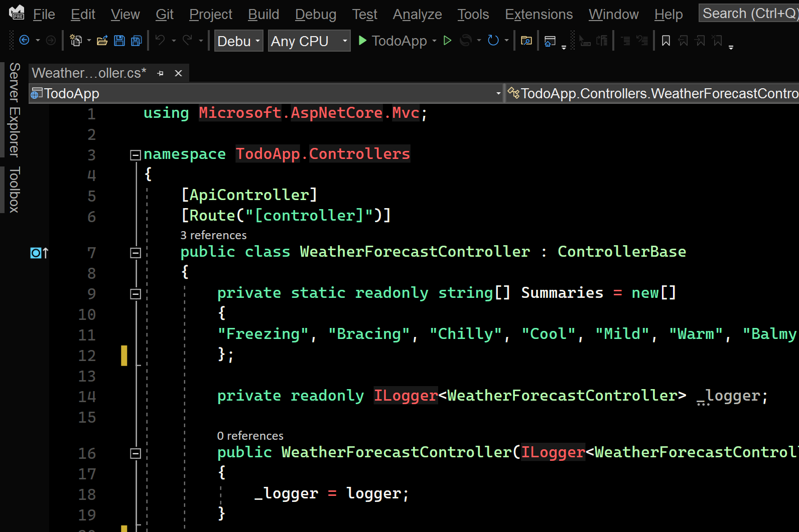Screen dimensions: 799x532
Task: Open the Any CPU platform dropdown
Action: click(x=309, y=41)
